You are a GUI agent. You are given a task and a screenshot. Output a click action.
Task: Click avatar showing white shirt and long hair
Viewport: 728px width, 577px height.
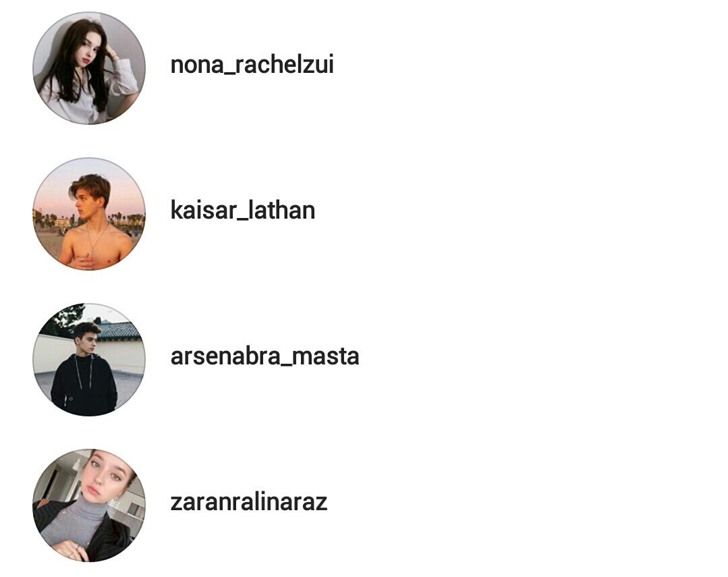[x=88, y=68]
